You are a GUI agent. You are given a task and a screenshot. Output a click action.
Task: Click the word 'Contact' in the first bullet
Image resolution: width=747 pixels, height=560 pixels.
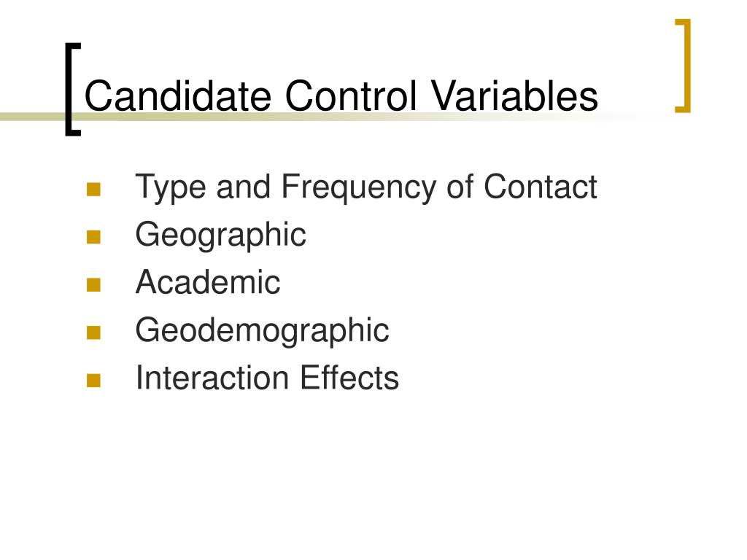tap(541, 187)
